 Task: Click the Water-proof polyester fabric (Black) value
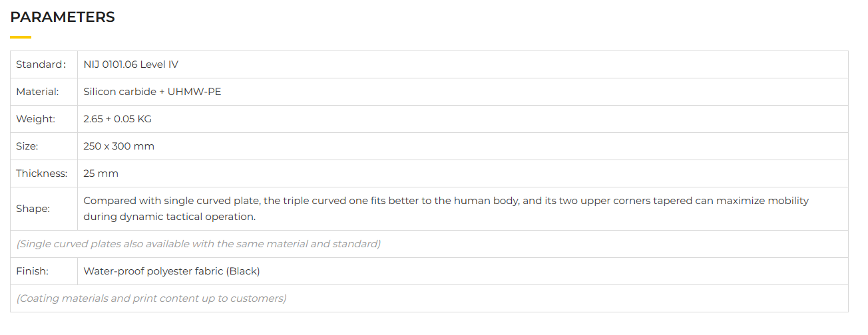[171, 271]
